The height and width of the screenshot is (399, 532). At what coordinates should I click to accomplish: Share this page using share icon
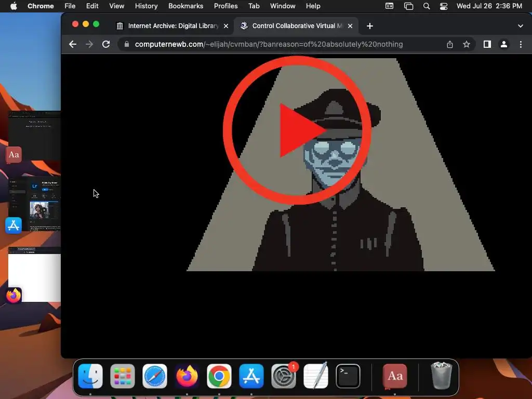[450, 44]
